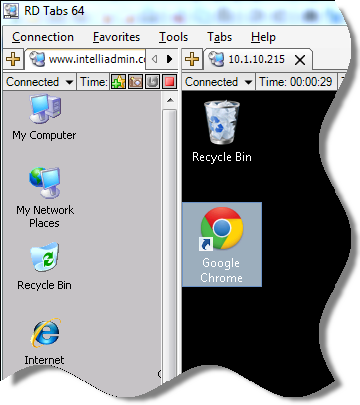This screenshot has width=360, height=405.
Task: Add new tab in left pane
Action: 13,59
